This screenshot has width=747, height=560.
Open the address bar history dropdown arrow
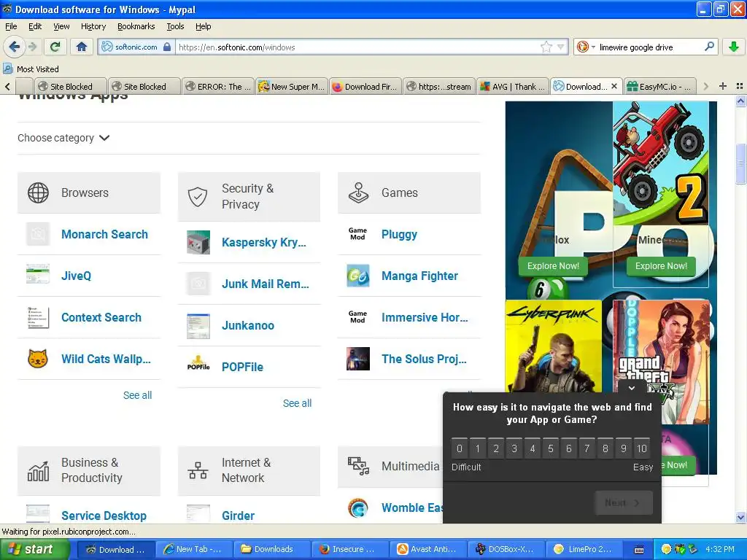pos(561,47)
